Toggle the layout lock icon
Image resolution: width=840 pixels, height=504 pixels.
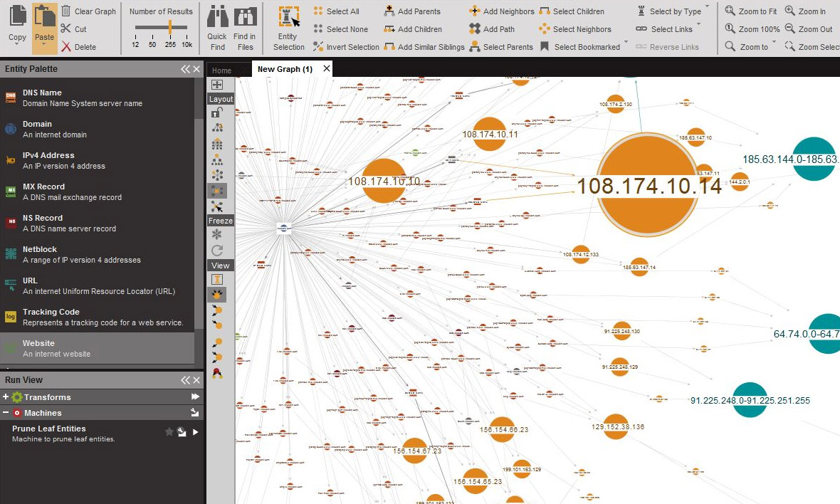pos(217,112)
